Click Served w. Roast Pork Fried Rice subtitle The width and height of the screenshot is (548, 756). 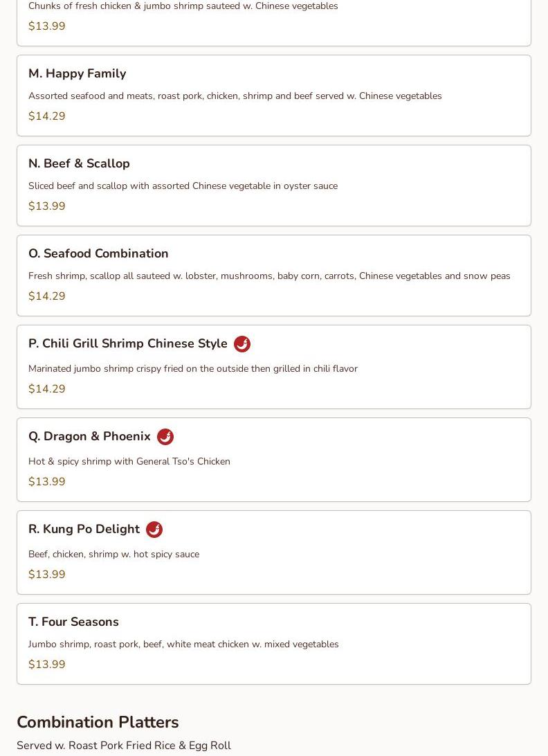pos(124,746)
